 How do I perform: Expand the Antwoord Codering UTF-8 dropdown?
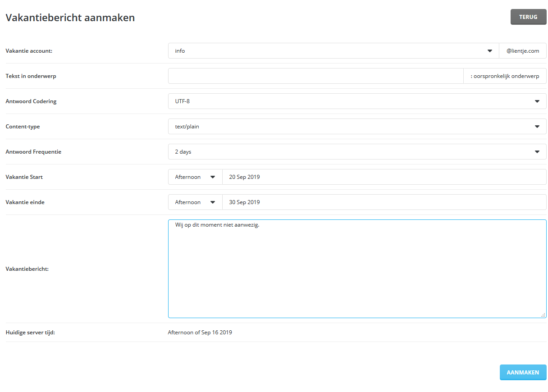pyautogui.click(x=357, y=101)
